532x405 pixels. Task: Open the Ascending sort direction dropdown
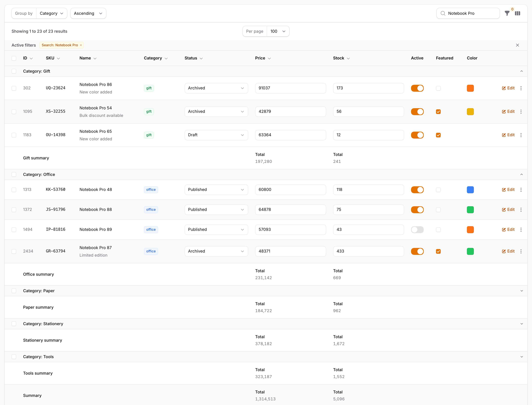(x=88, y=13)
